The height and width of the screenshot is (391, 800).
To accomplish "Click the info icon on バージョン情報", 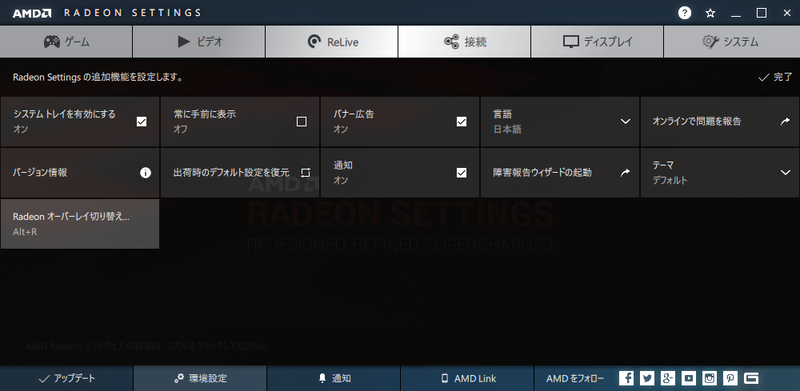I will (145, 173).
